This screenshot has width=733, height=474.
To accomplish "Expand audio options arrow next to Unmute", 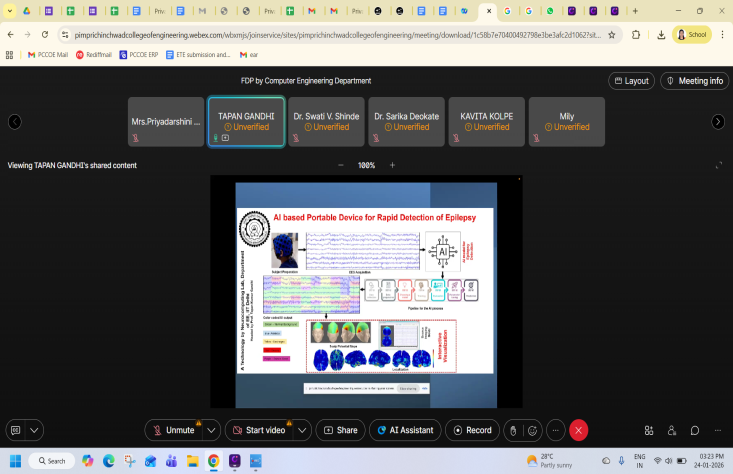I will pyautogui.click(x=211, y=430).
